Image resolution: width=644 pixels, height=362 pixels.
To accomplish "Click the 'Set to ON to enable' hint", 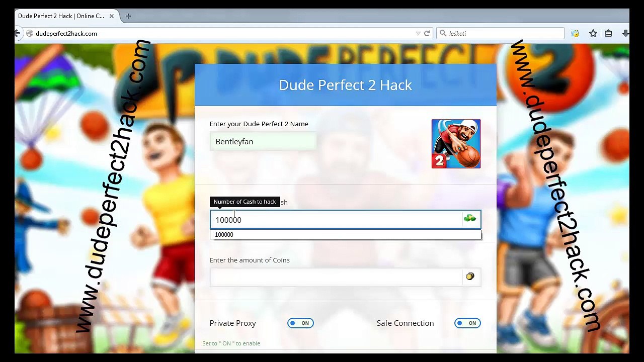I will [x=231, y=343].
